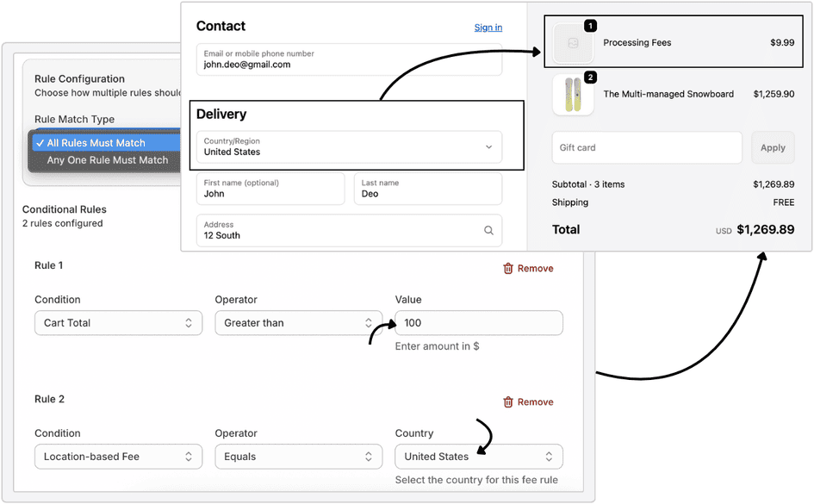Open the Sign in link
The width and height of the screenshot is (814, 504).
coord(488,27)
